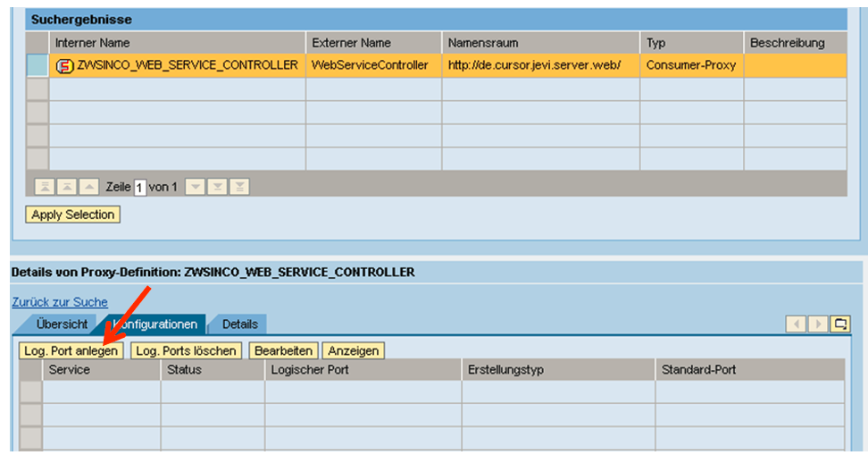Select first row selector in configurations table
The height and width of the screenshot is (455, 868).
coord(30,392)
